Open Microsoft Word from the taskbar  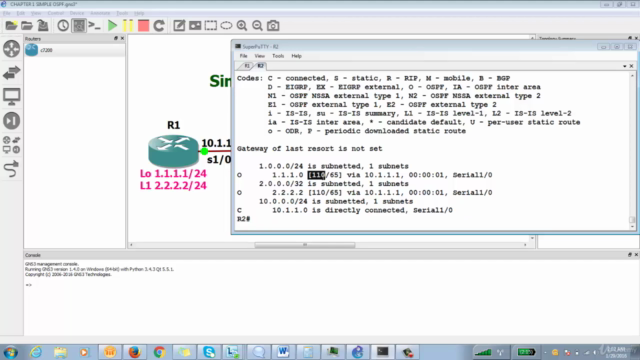[x=283, y=352]
